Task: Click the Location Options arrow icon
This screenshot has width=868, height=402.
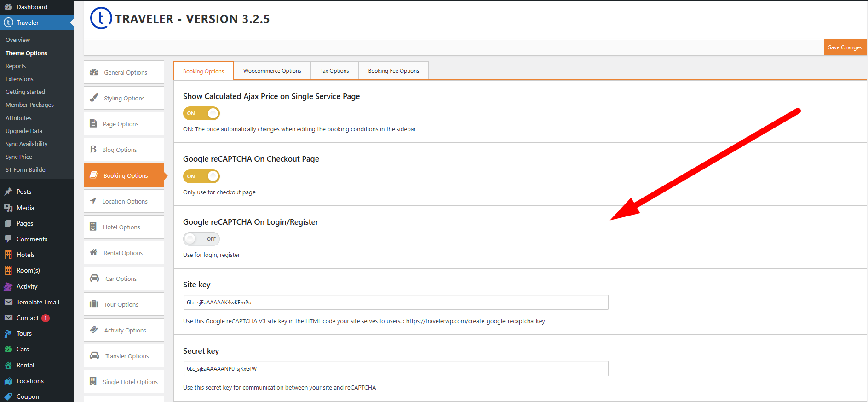Action: click(x=93, y=201)
